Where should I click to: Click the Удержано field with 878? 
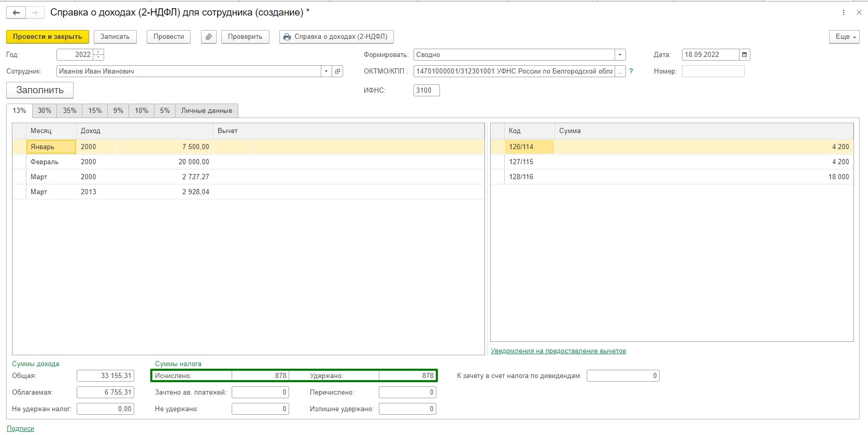[x=407, y=376]
